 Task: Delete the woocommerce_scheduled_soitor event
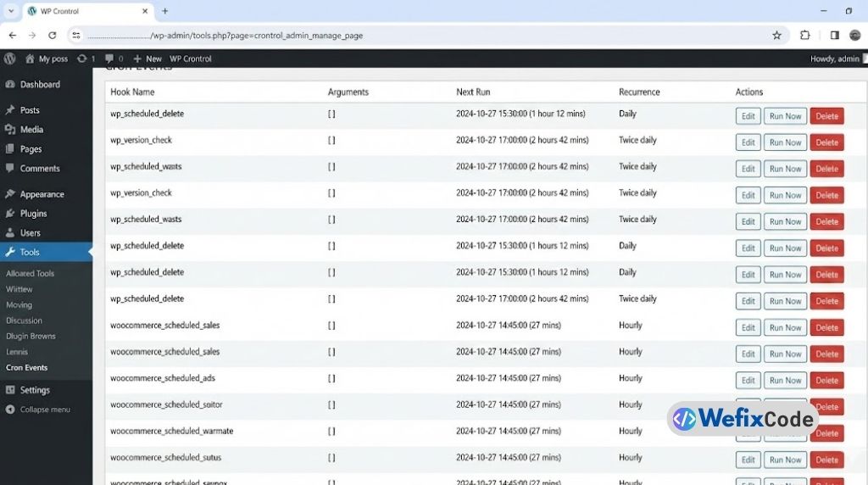coord(828,407)
